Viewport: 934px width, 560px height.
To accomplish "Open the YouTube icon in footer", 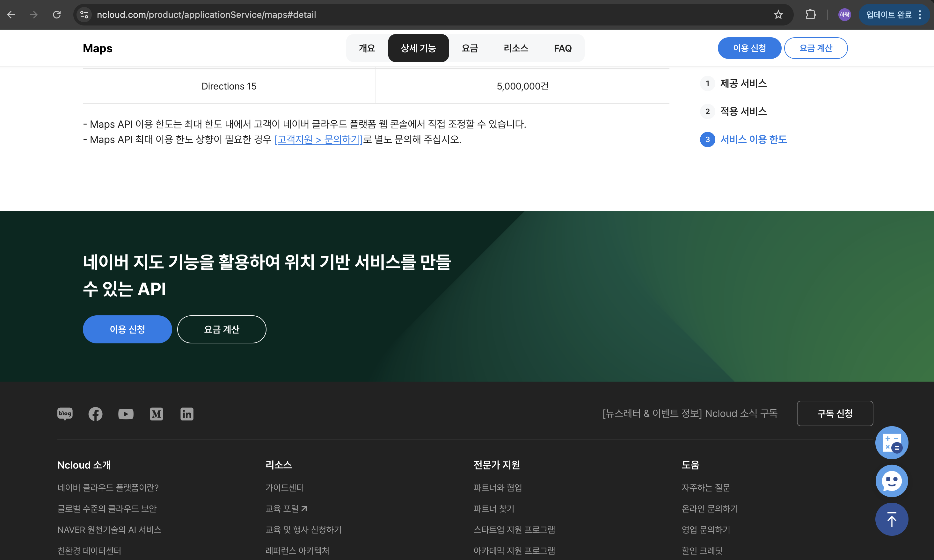I will pyautogui.click(x=126, y=414).
